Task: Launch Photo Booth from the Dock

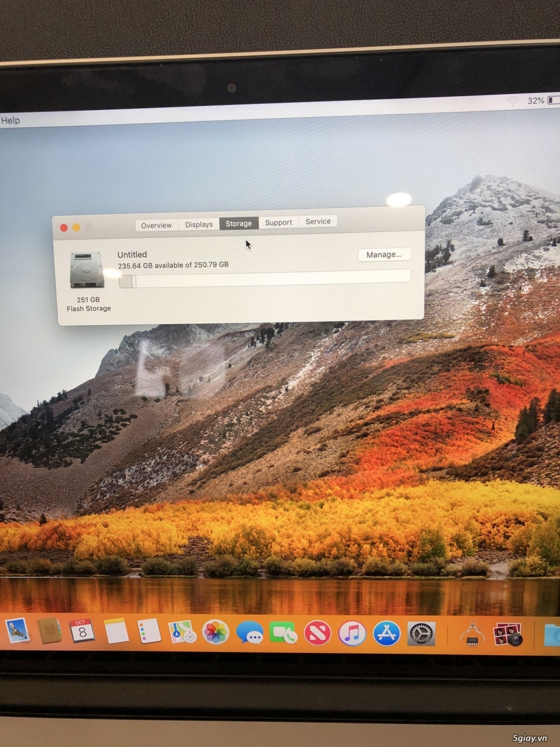Action: click(x=507, y=635)
